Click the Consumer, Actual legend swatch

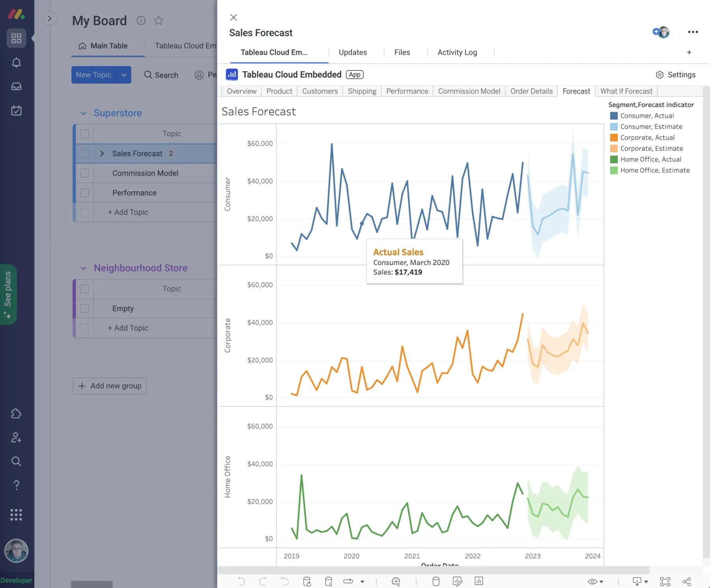point(614,116)
